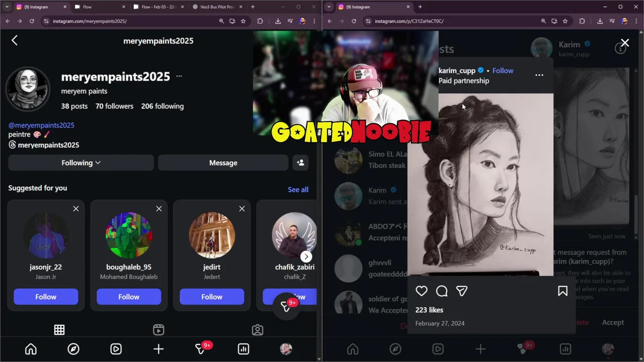Save the karim_cupp post bookmark

[562, 291]
